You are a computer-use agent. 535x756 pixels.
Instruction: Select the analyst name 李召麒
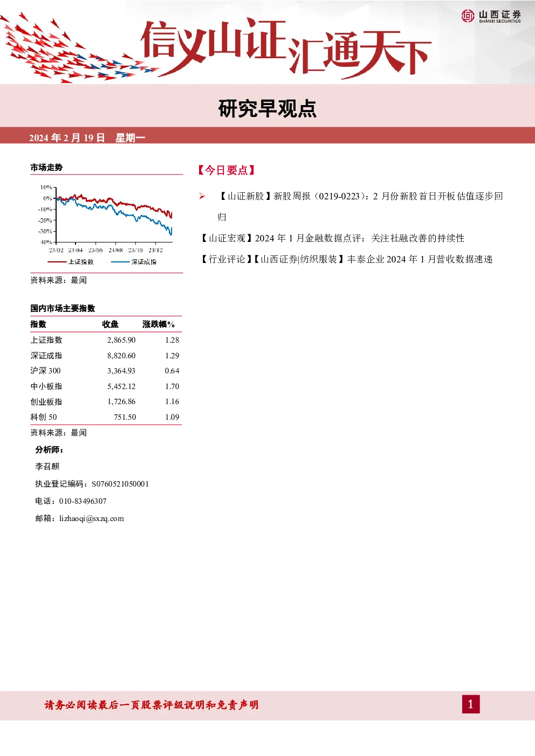coord(47,467)
